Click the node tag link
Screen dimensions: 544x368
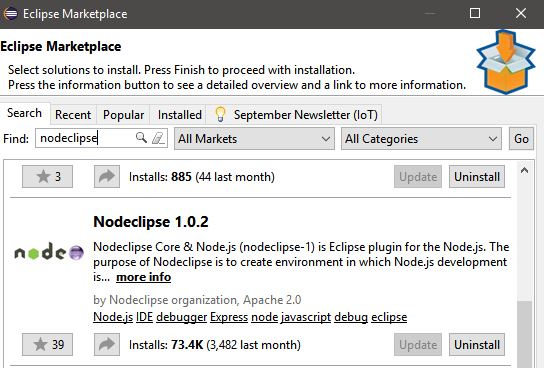click(265, 317)
